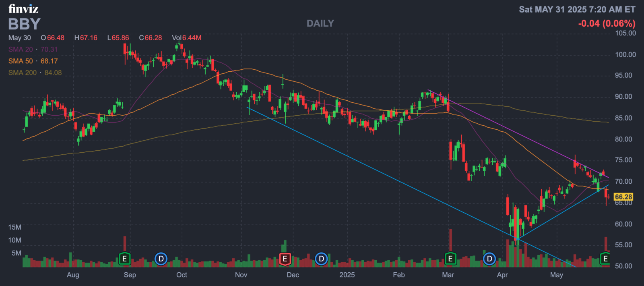Screen dimensions: 644x286
Task: Open the green earnings marker at September
Action: (124, 259)
